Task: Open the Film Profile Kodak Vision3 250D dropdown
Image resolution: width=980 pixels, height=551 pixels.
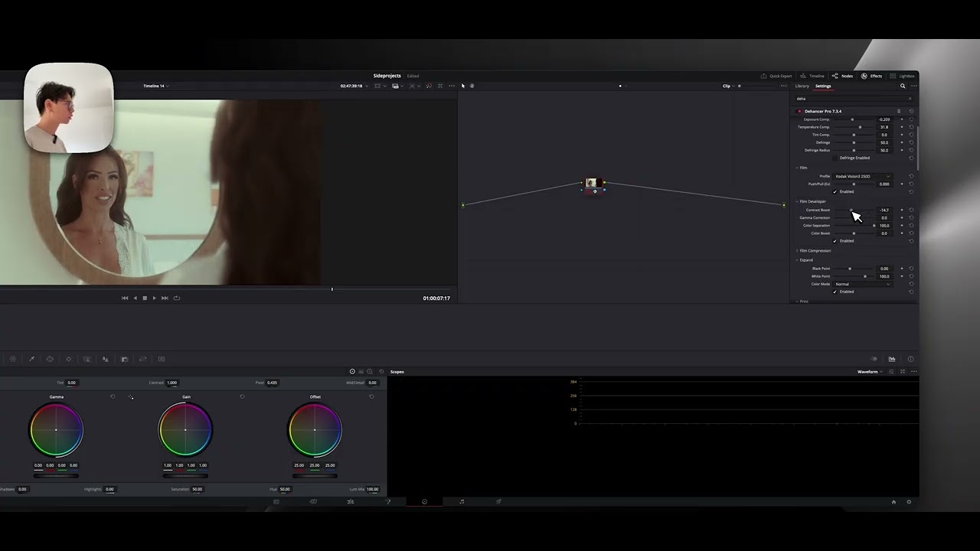Action: pyautogui.click(x=863, y=176)
